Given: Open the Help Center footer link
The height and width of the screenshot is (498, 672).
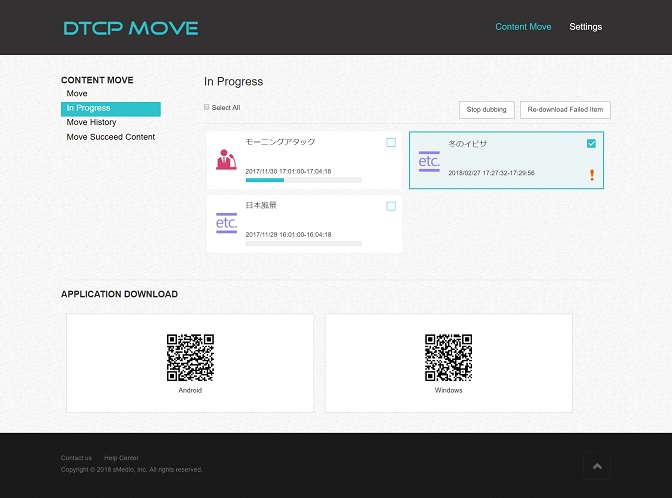Looking at the screenshot, I should (120, 458).
